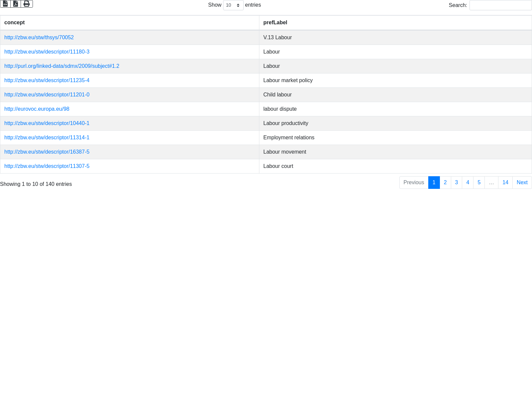Follow the purl.org sdmx subject#1.2 link

(x=62, y=66)
